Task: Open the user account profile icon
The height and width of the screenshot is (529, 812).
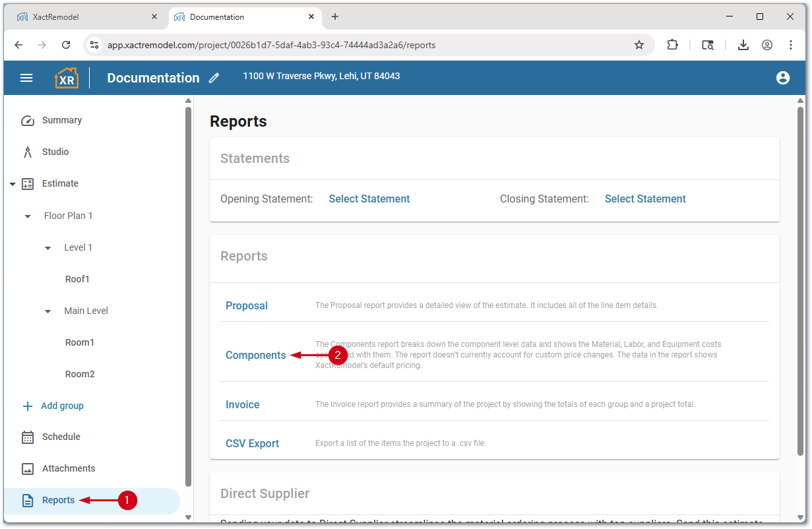Action: 782,78
